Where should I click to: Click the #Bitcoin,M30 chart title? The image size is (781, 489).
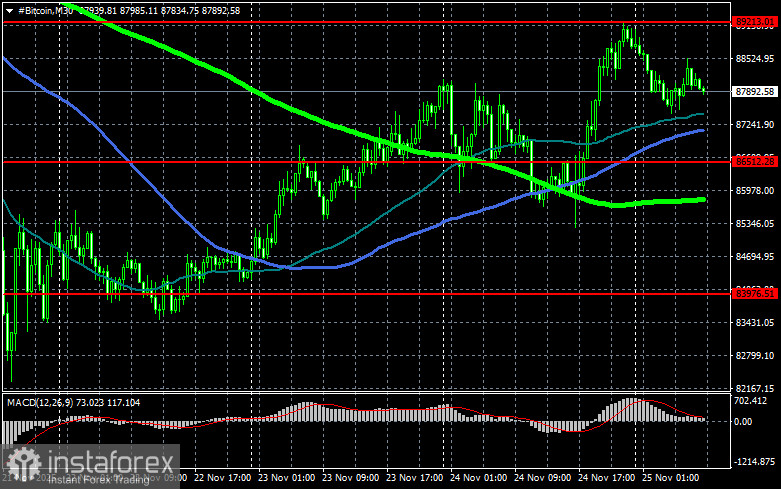pos(45,10)
